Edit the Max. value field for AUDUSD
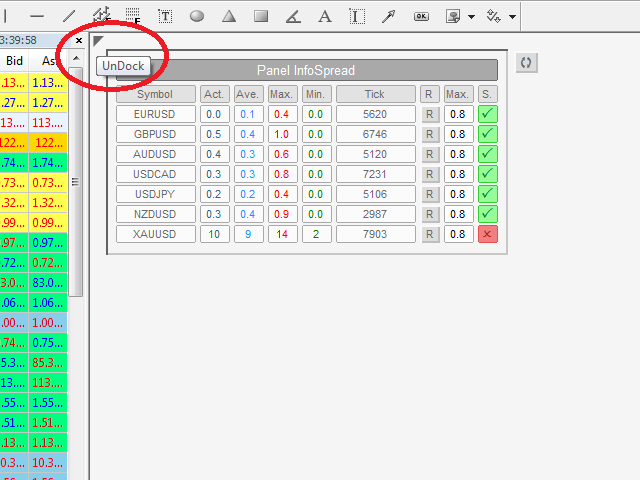Viewport: 640px width, 480px height. click(x=458, y=154)
